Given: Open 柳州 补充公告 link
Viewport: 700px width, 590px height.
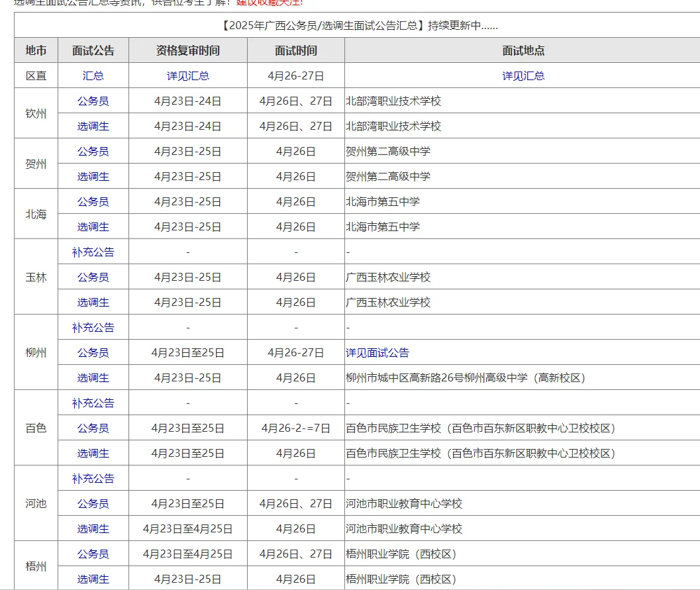Looking at the screenshot, I should click(x=93, y=328).
